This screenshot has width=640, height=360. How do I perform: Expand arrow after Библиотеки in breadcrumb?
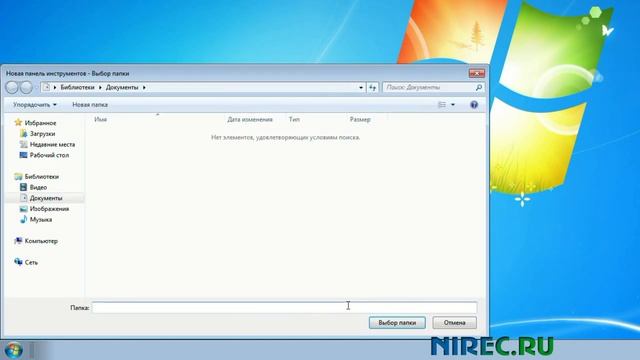(100, 87)
